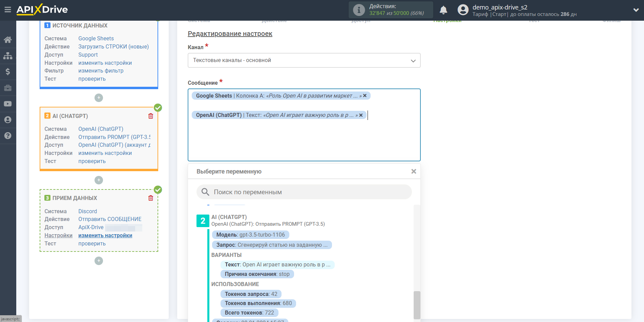Screen dimensions: 644x322
Task: Delete the AI (ChatGPT) block
Action: pyautogui.click(x=151, y=116)
